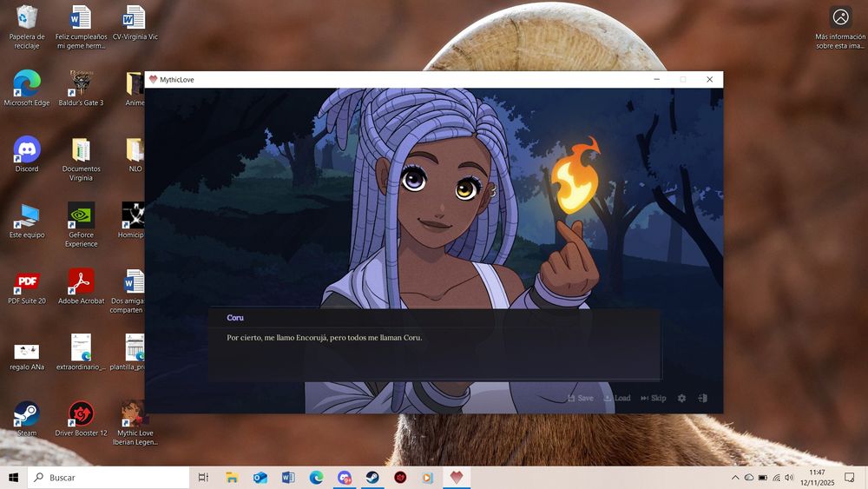Open the media player taskbar icon
Screen dimensions: 868x489
click(x=428, y=478)
